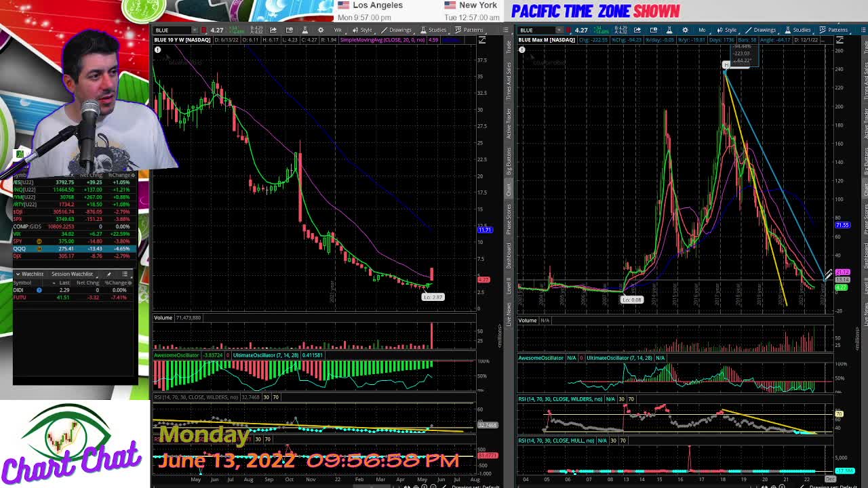Click left chart AwesomeOscillator study label

[176, 355]
